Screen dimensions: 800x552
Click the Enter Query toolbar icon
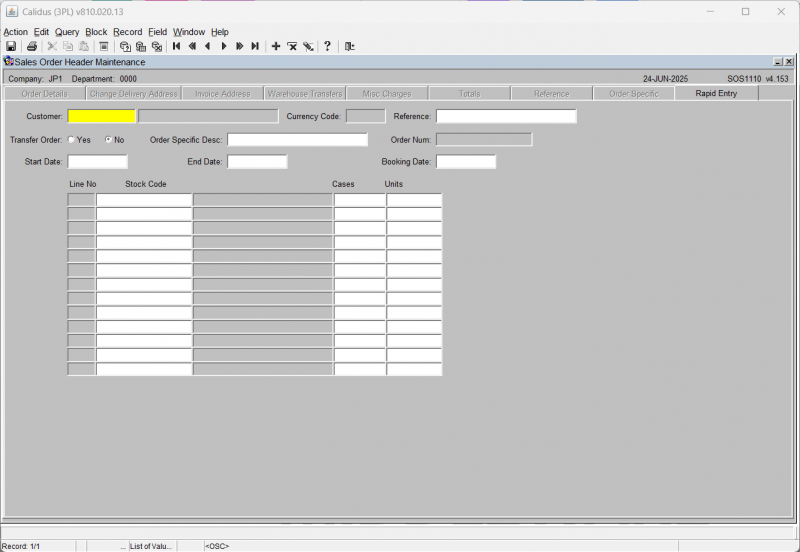point(125,46)
